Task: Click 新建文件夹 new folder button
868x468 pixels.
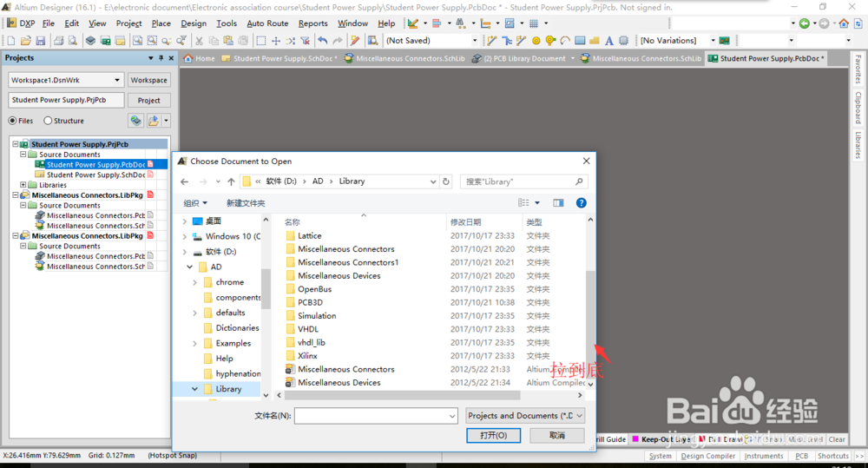Action: [246, 203]
